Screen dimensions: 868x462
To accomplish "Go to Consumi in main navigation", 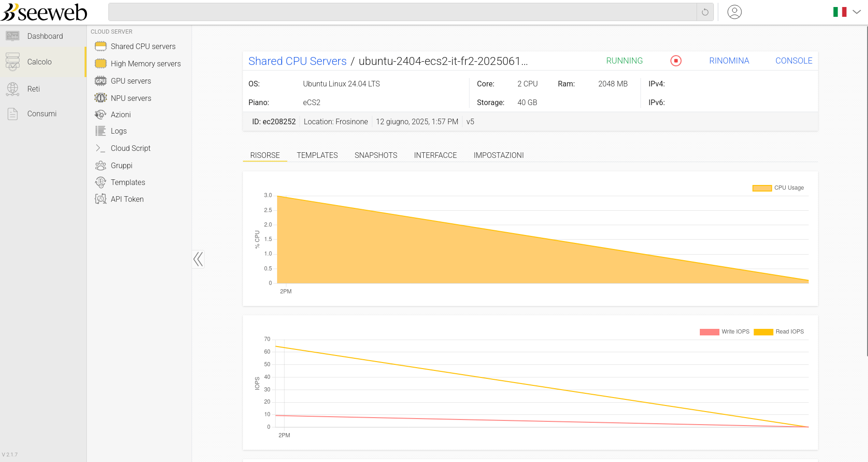I will coord(43,114).
